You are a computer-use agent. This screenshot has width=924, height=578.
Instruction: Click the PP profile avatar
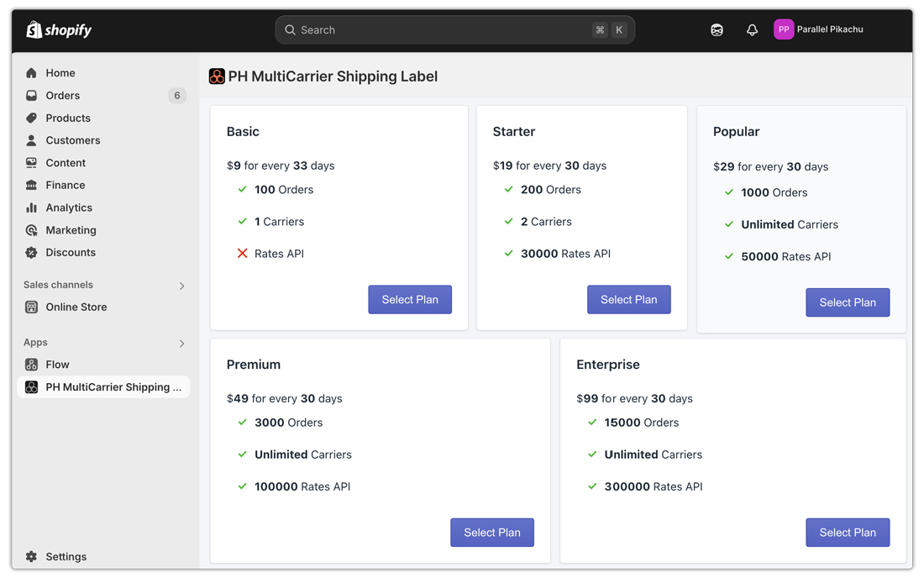[784, 29]
